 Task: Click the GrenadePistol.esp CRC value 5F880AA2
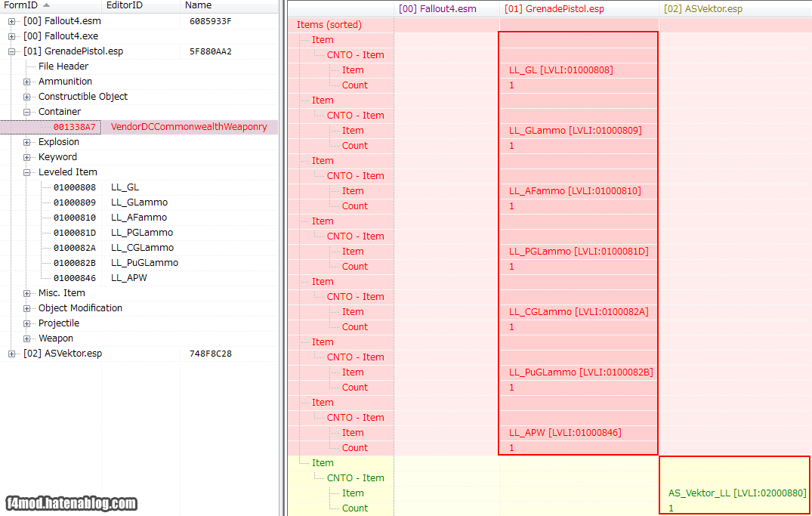[210, 51]
